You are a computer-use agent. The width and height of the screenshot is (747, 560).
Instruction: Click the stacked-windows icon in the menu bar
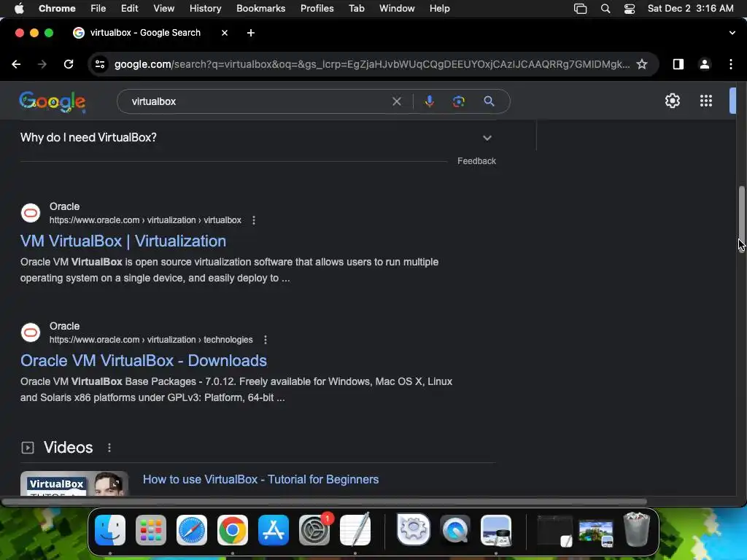point(580,9)
